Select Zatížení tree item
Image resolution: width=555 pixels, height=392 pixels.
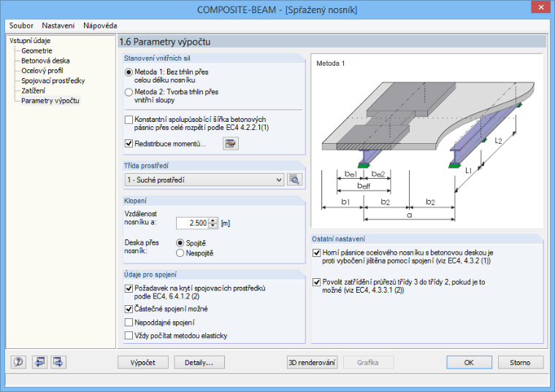(34, 91)
